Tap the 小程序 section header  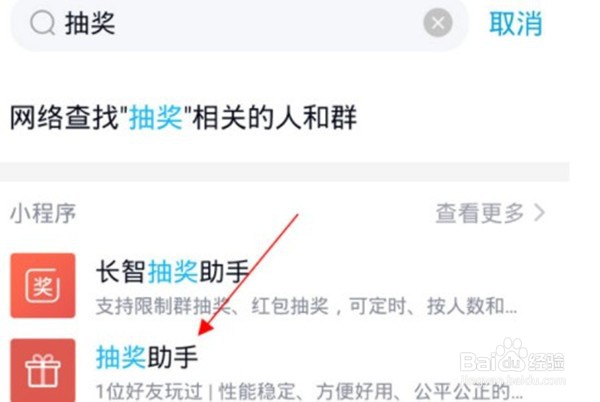pyautogui.click(x=43, y=213)
